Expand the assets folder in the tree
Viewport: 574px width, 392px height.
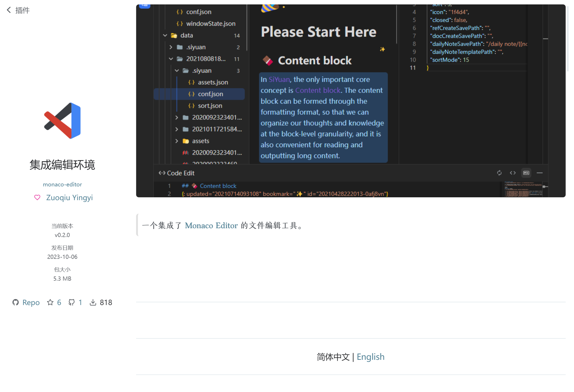pos(177,141)
